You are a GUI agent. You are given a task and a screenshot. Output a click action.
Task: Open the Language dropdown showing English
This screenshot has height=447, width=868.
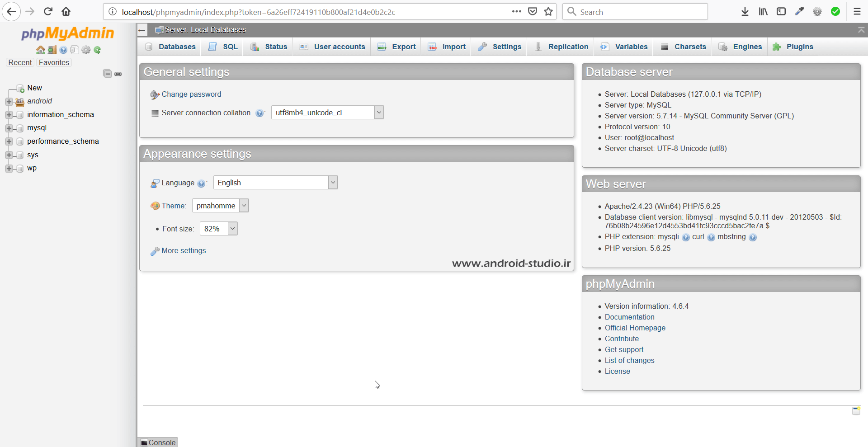point(276,183)
